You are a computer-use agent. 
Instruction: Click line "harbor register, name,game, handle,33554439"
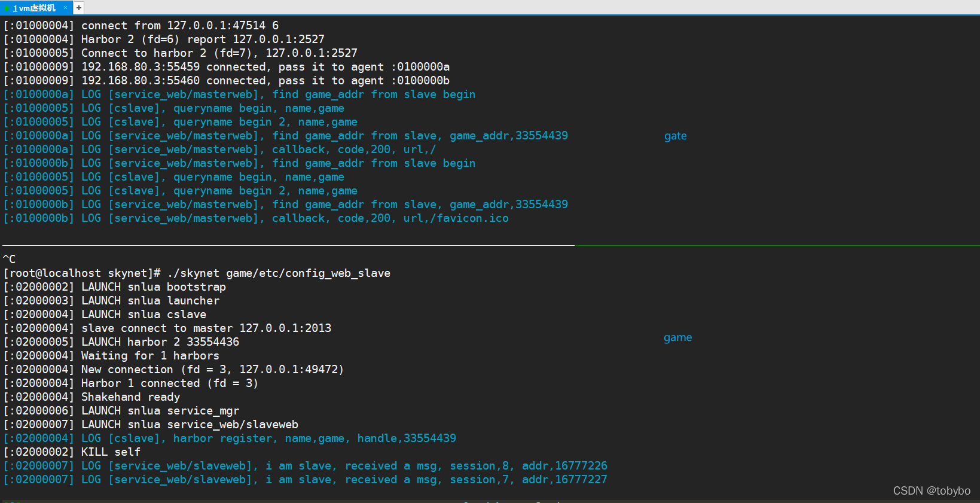tap(230, 438)
